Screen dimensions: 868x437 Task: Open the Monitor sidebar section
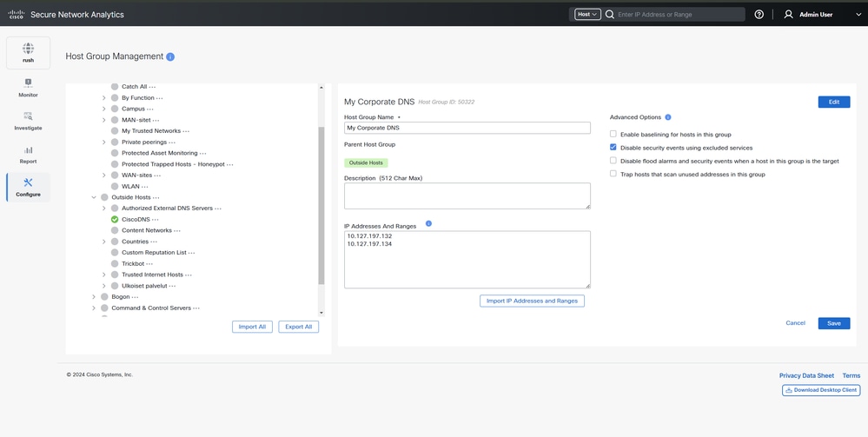pos(28,88)
